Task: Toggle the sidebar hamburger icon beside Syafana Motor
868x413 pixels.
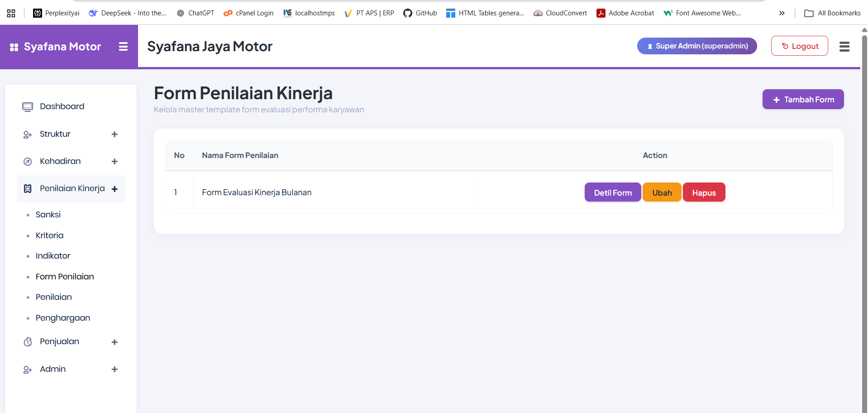Action: pyautogui.click(x=123, y=47)
